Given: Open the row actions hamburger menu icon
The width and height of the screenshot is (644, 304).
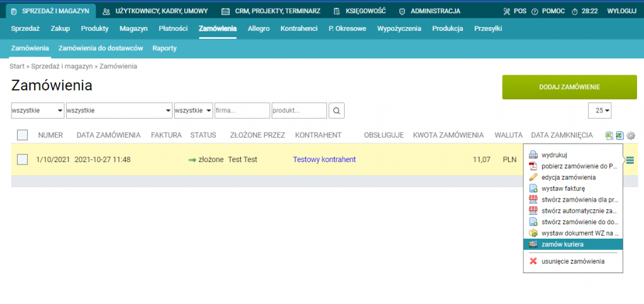Looking at the screenshot, I should [630, 160].
